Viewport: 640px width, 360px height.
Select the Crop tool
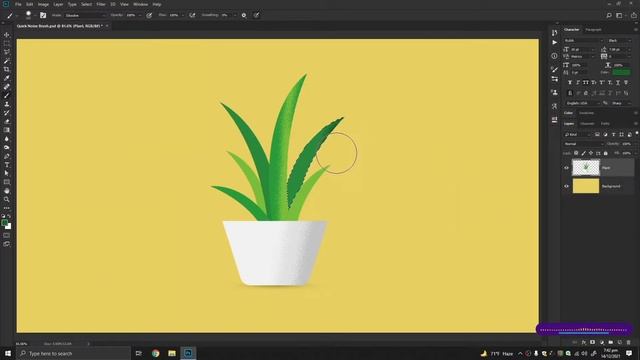[x=7, y=69]
